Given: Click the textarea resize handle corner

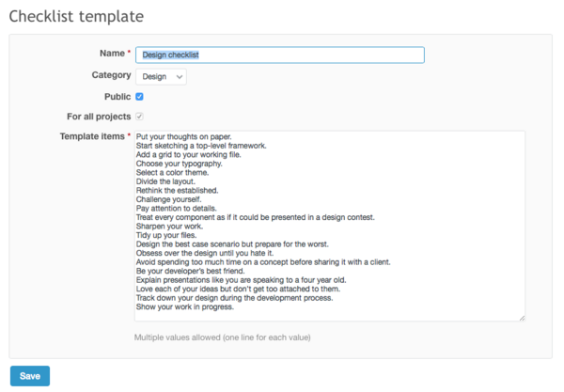Looking at the screenshot, I should tap(522, 318).
